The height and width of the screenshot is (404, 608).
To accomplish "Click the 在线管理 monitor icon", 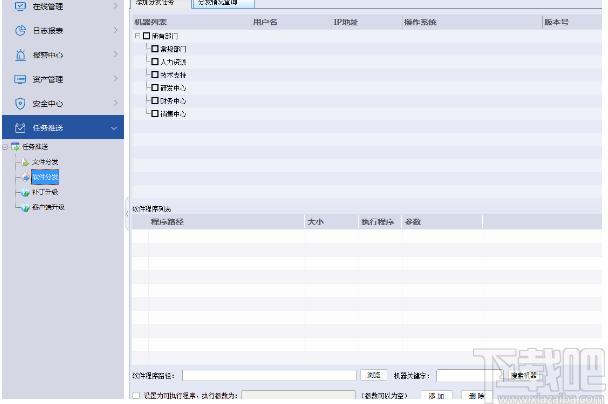I will point(20,6).
